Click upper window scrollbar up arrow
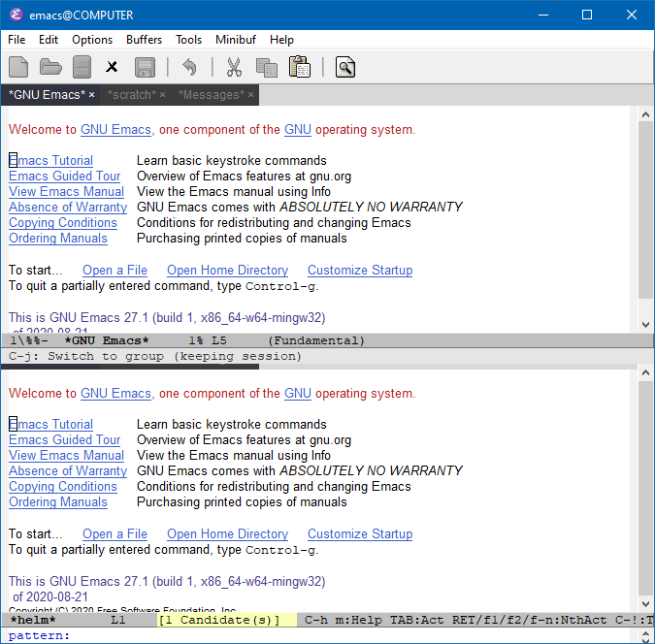Screen dimensions: 655x644 [646, 114]
